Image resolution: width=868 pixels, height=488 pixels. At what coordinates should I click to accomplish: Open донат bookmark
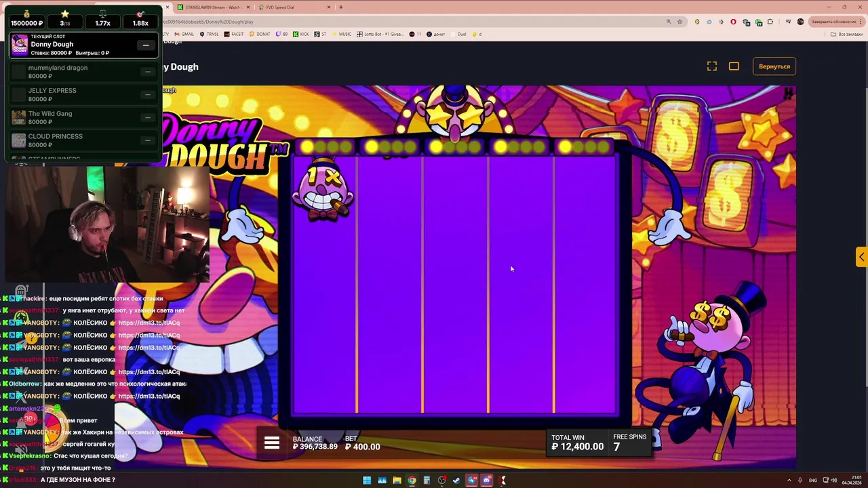pyautogui.click(x=435, y=34)
